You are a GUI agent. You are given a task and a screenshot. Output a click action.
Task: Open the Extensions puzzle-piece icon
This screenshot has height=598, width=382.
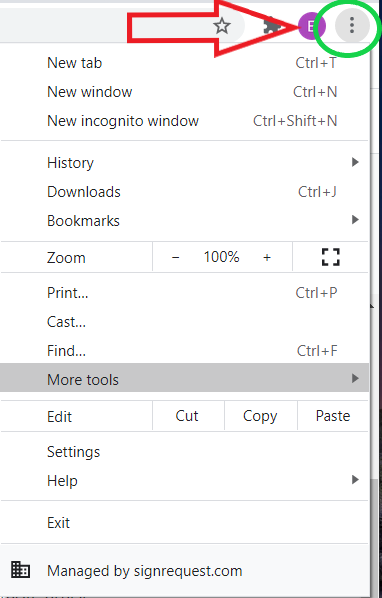click(x=272, y=26)
